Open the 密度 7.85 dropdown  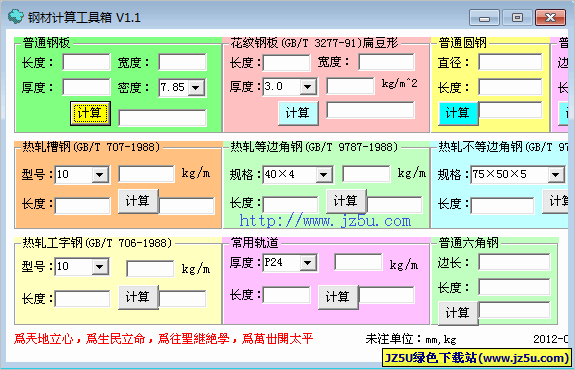tap(196, 88)
